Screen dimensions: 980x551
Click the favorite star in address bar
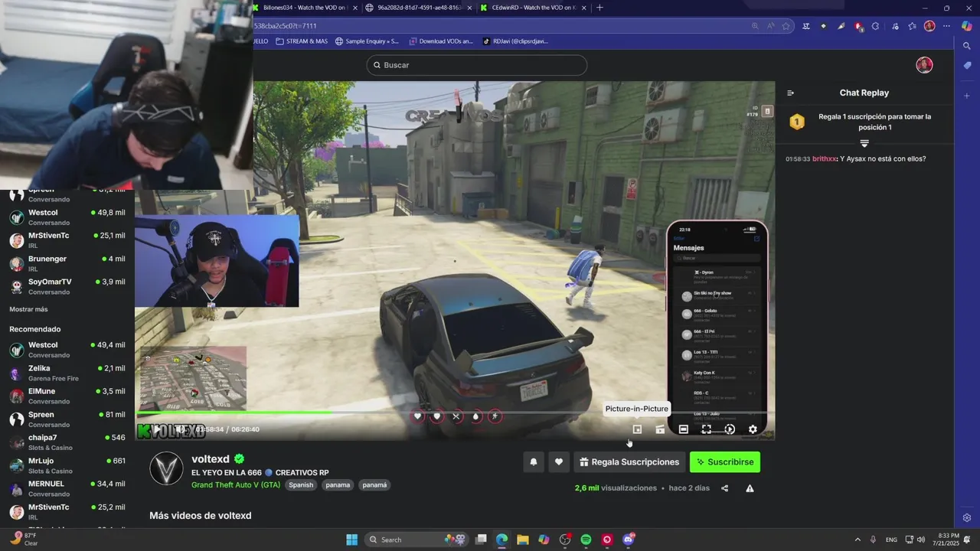click(786, 26)
